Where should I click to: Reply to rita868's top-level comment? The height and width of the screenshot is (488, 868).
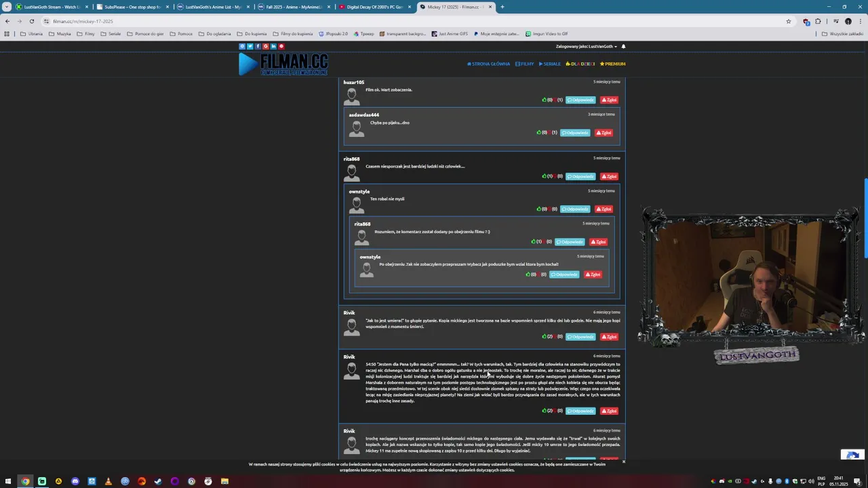(580, 176)
